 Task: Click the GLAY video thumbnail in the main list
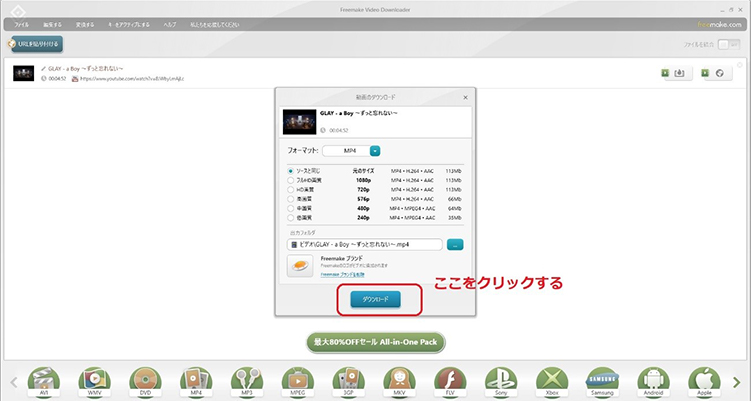click(23, 73)
